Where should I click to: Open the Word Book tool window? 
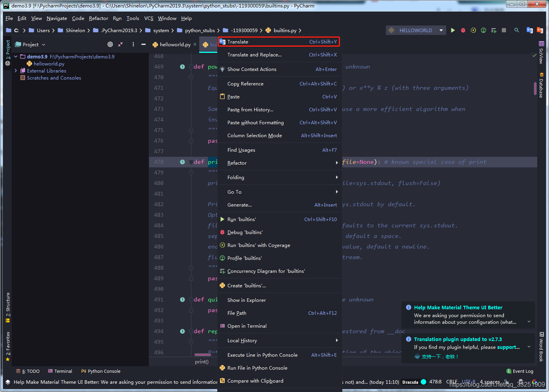pyautogui.click(x=542, y=347)
